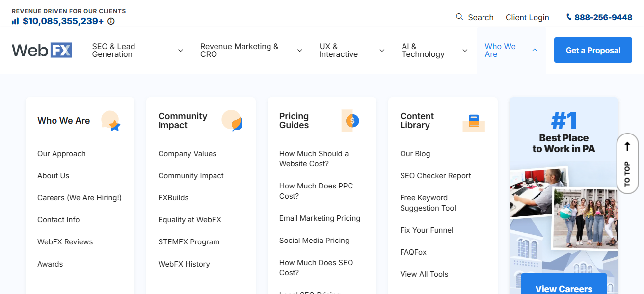Click the phone handset icon
The image size is (644, 294).
569,17
